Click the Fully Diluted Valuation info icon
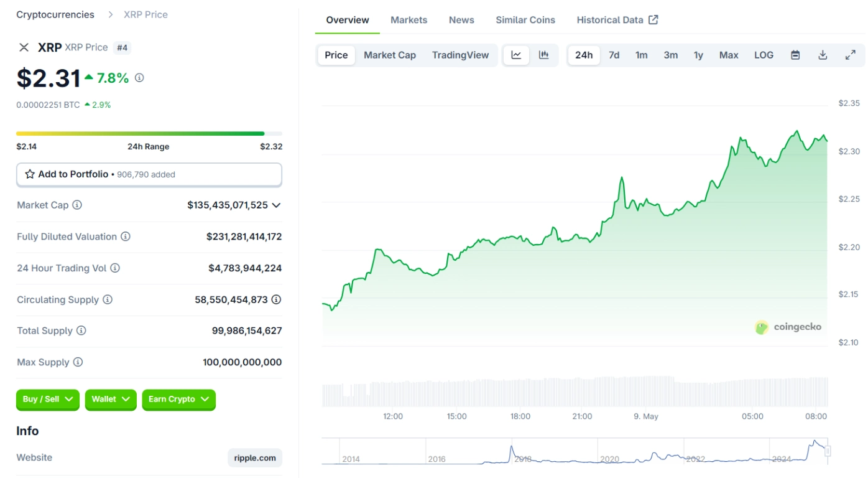 tap(126, 237)
